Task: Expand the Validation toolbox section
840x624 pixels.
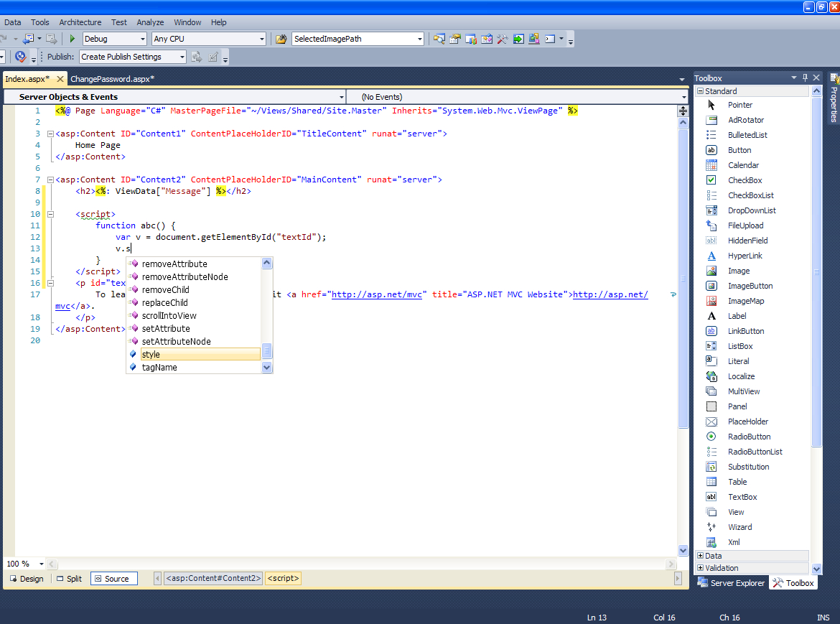Action: click(700, 568)
